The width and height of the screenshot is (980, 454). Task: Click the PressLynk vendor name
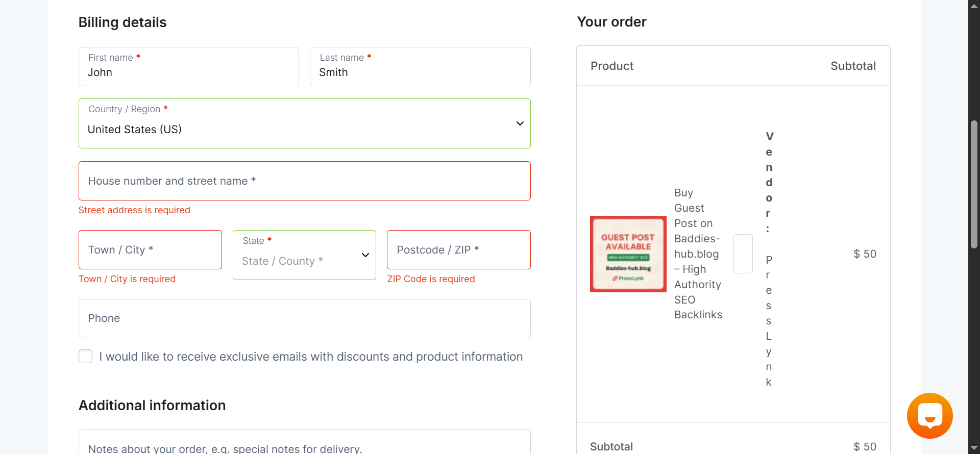coord(769,321)
